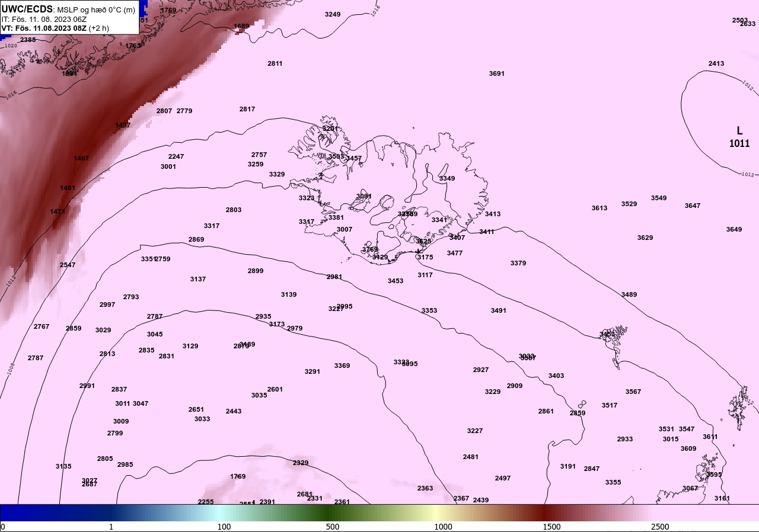Click the value 2909
The width and height of the screenshot is (759, 532).
515,386
